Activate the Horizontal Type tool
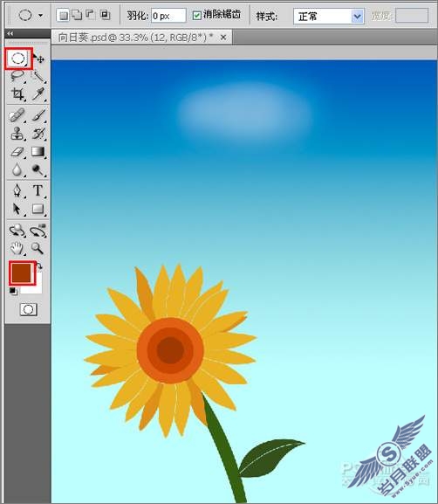 pos(38,190)
